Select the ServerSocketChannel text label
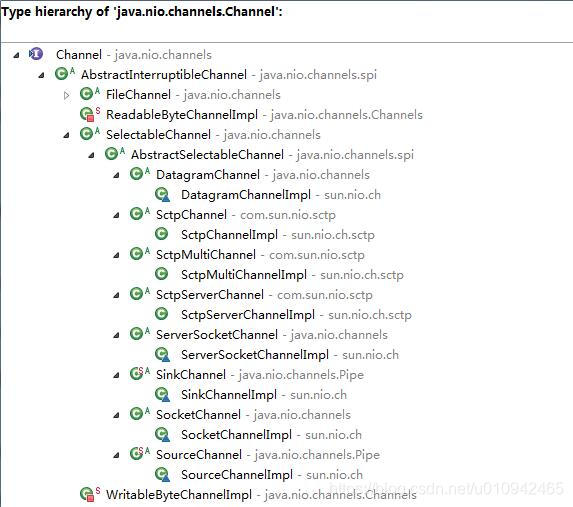 click(x=217, y=334)
